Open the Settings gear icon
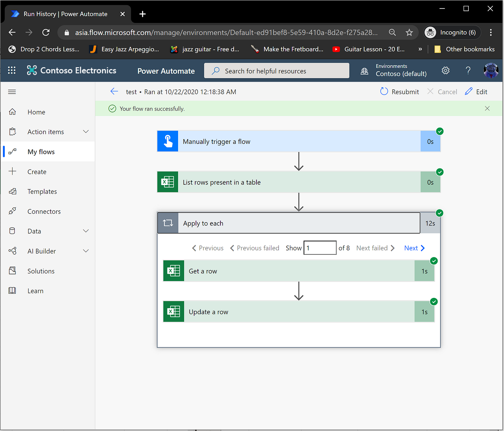Image resolution: width=504 pixels, height=431 pixels. (x=446, y=70)
